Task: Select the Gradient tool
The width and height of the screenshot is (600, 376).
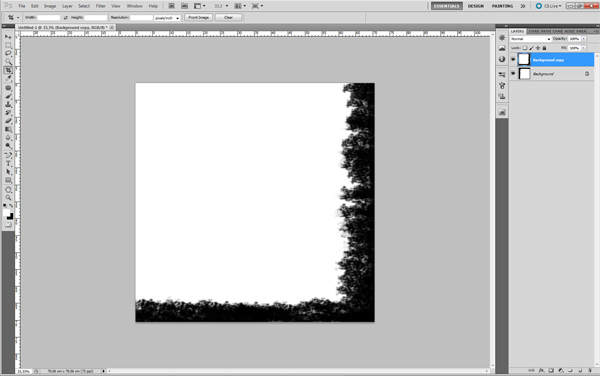Action: coord(8,129)
